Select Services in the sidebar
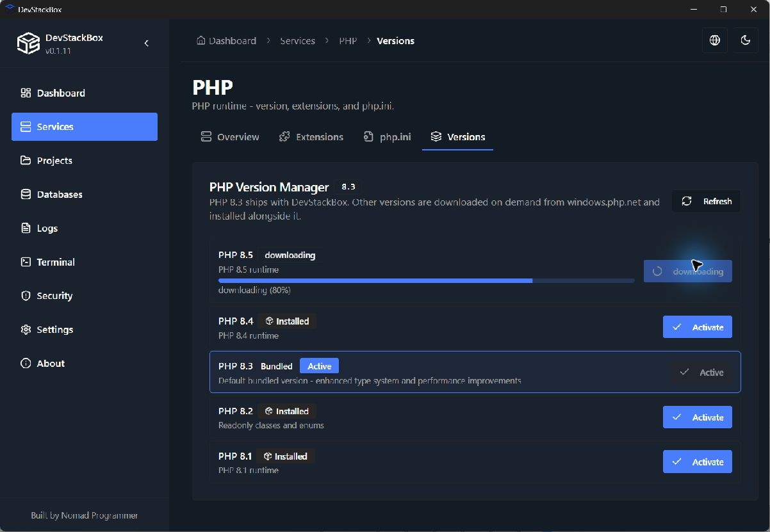 pyautogui.click(x=85, y=127)
